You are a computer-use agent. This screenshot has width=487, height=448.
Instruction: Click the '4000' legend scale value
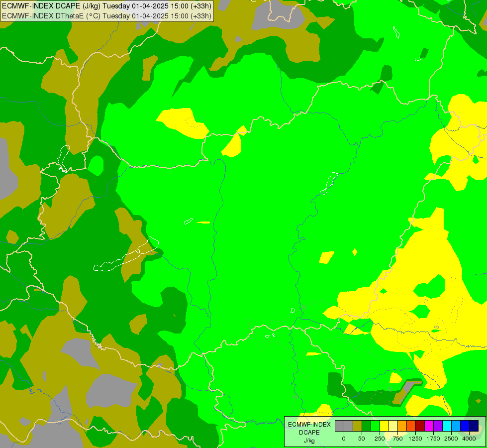point(469,439)
